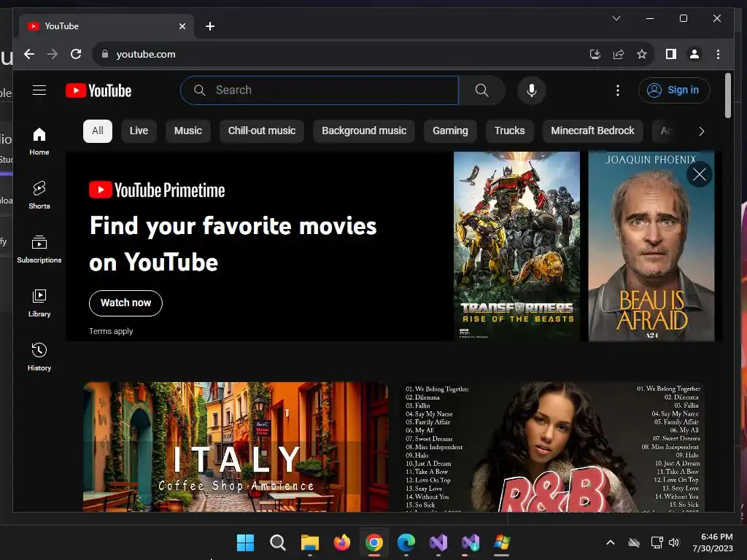Open the YouTube hamburger guide menu

click(39, 90)
